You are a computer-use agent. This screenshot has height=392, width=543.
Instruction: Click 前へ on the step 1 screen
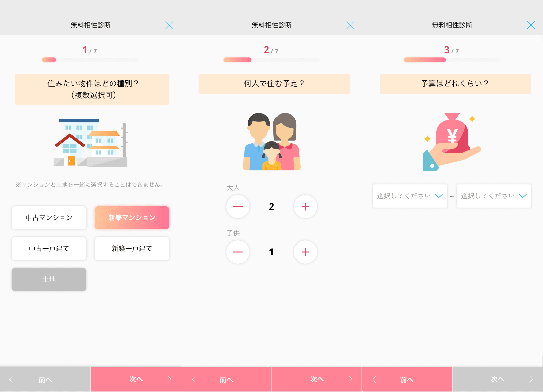click(x=45, y=379)
